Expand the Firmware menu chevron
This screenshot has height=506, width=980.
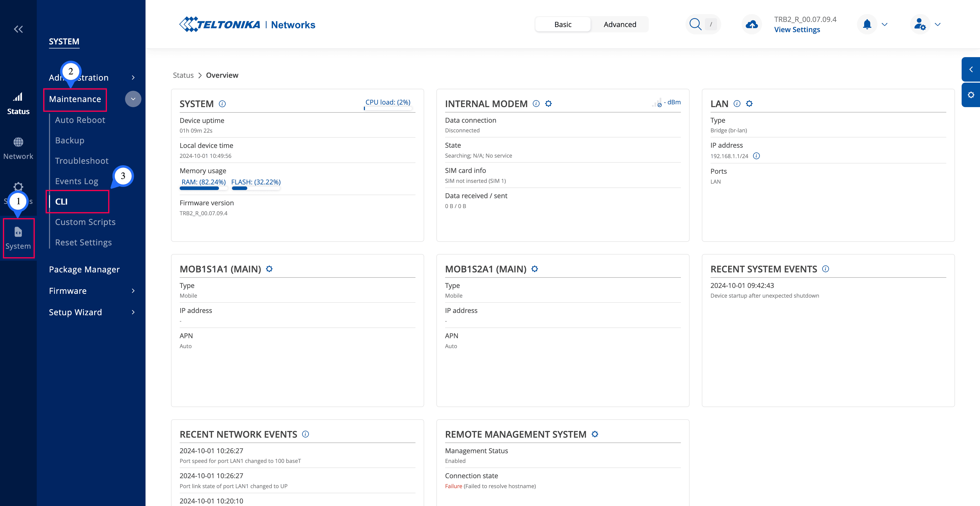(x=133, y=291)
